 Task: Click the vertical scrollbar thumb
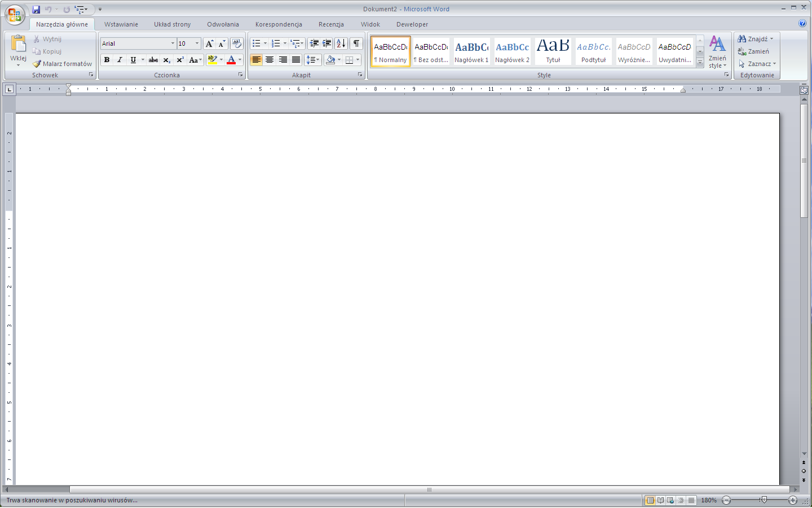point(804,161)
